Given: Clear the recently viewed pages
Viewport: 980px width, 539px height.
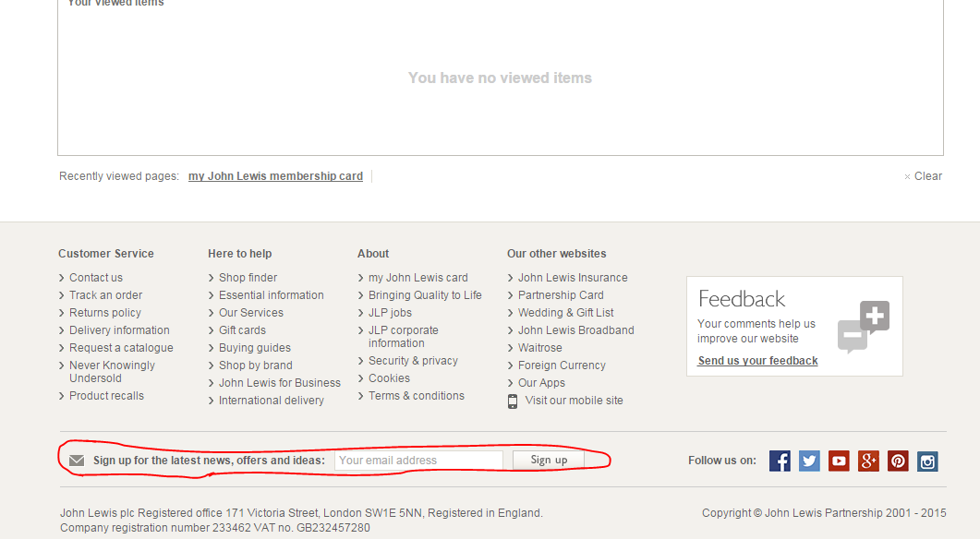Looking at the screenshot, I should tap(923, 176).
